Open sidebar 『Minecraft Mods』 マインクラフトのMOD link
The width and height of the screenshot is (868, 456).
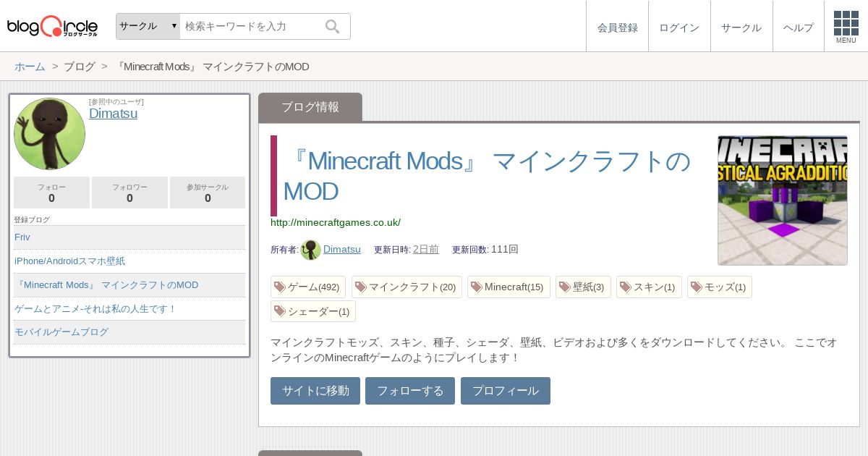129,285
